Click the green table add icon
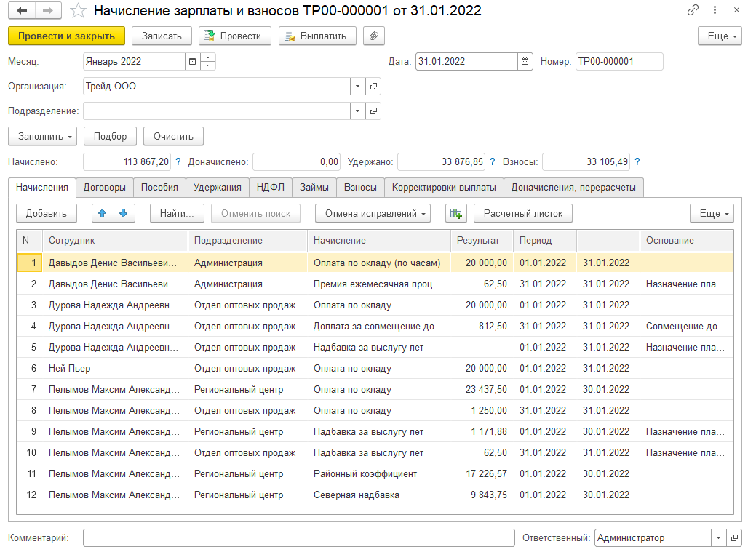Image resolution: width=756 pixels, height=552 pixels. pos(456,213)
